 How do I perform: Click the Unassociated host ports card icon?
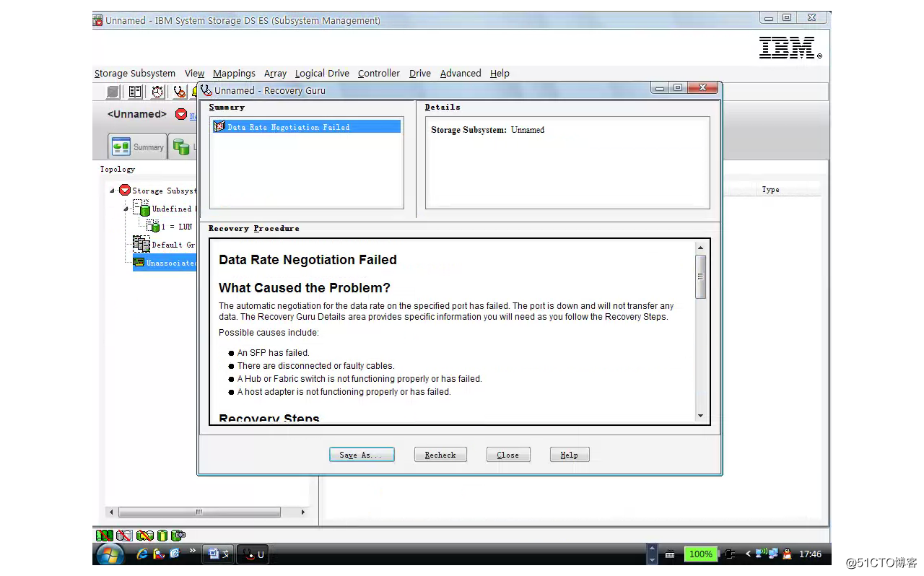[x=139, y=263]
